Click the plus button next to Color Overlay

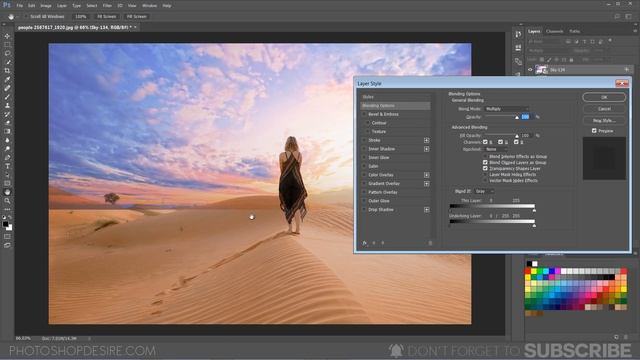point(427,175)
